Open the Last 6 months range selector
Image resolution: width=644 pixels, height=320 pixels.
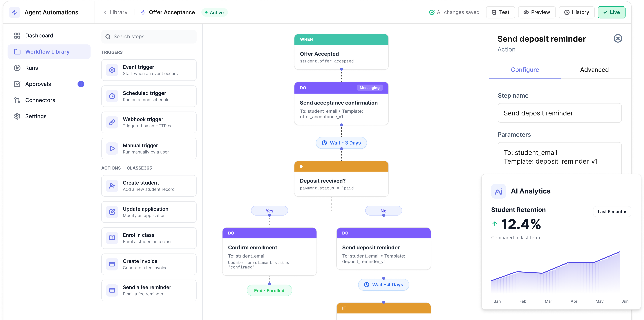612,212
